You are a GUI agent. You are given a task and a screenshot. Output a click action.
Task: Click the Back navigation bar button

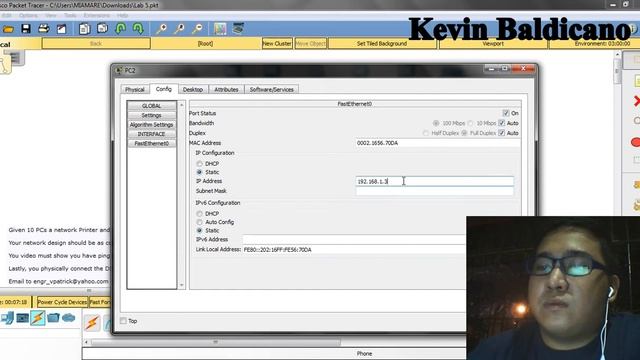[x=96, y=43]
